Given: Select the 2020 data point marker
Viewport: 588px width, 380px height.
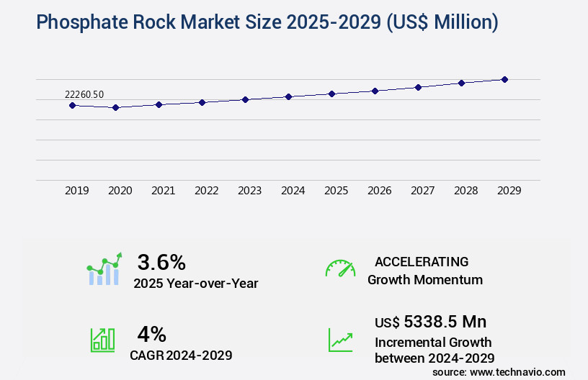Looking at the screenshot, I should [x=115, y=107].
